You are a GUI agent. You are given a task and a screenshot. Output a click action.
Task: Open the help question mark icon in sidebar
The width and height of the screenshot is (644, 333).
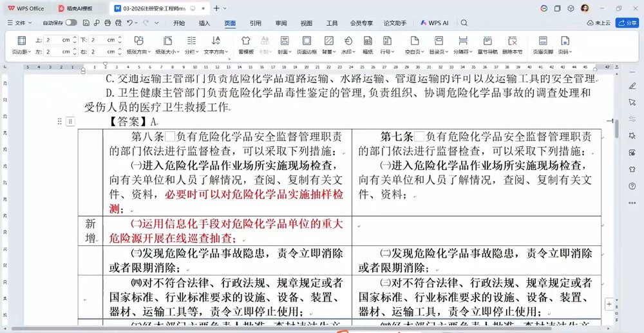click(632, 186)
